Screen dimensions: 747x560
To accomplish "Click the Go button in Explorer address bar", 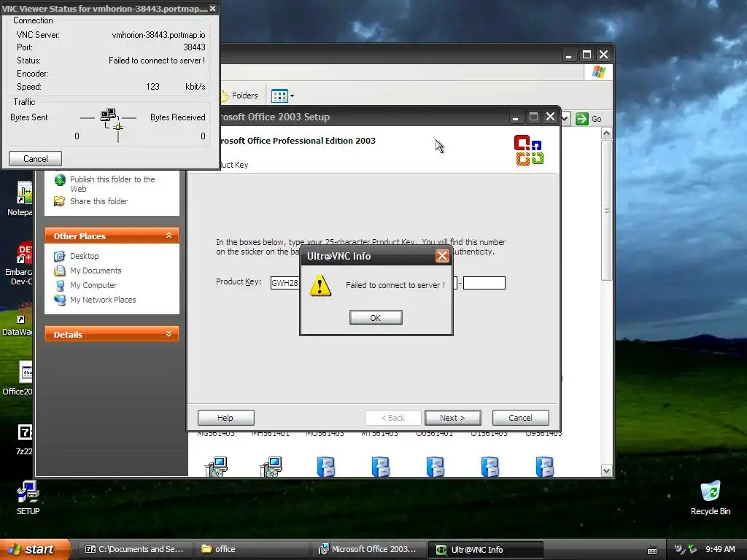I will coord(589,119).
